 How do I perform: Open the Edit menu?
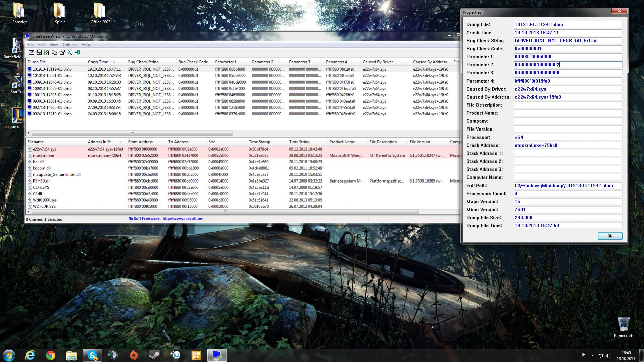point(42,44)
